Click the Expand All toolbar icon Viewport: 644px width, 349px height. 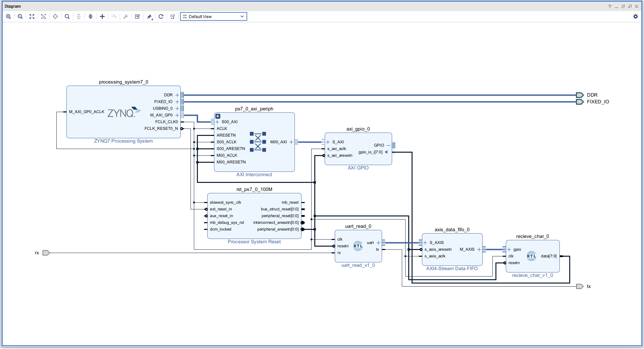tap(91, 16)
